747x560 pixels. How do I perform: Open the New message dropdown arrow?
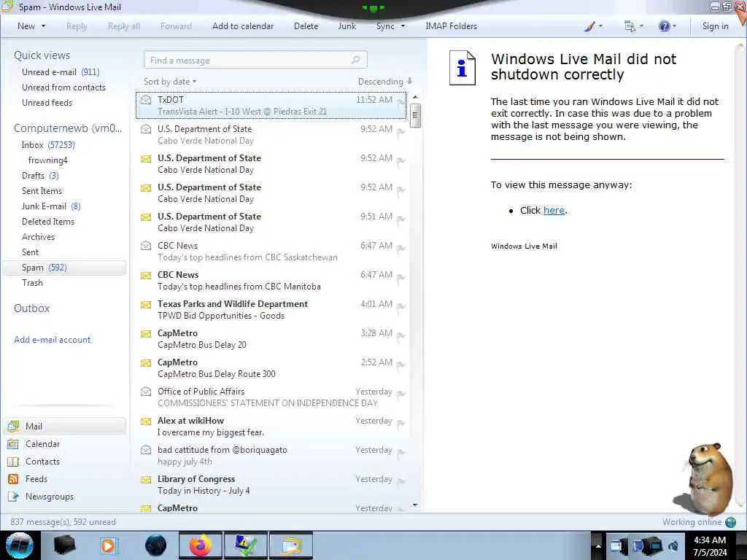43,26
